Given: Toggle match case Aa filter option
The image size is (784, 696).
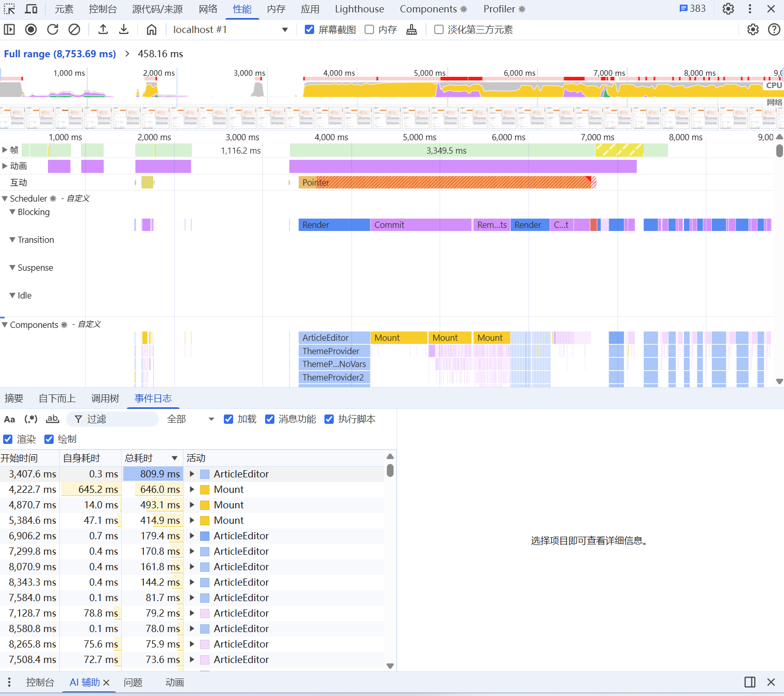Looking at the screenshot, I should [x=10, y=419].
